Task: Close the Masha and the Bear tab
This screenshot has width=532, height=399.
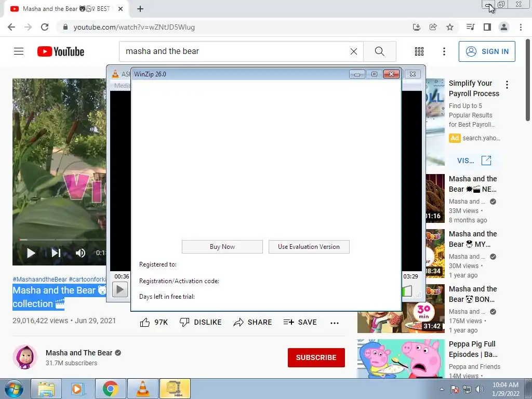Action: [x=121, y=9]
